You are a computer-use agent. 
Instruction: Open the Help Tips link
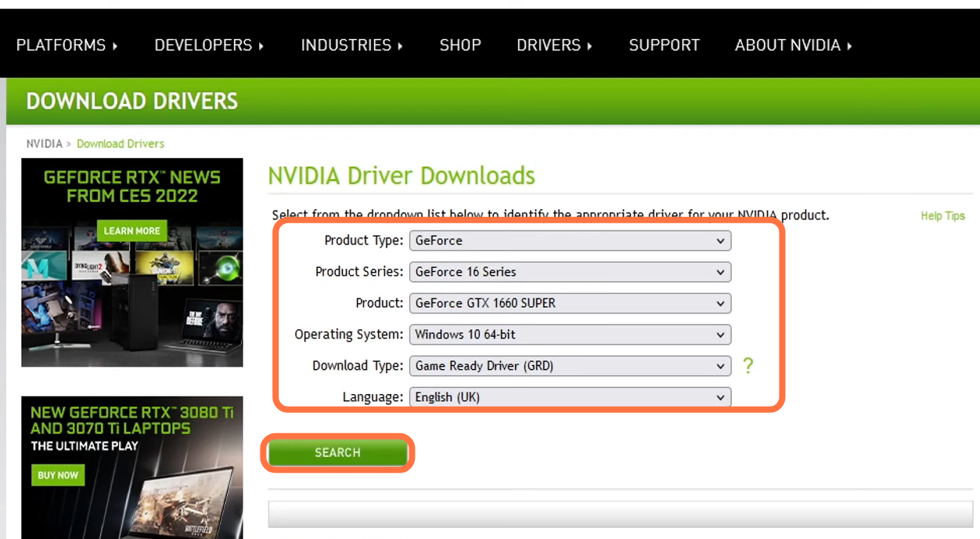tap(942, 216)
